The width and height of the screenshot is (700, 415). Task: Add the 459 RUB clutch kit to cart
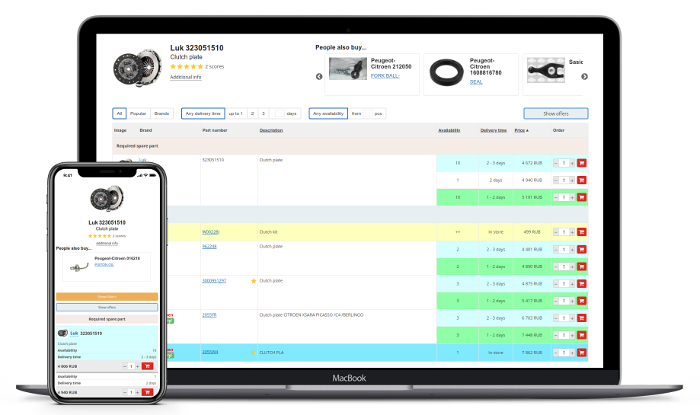[582, 232]
